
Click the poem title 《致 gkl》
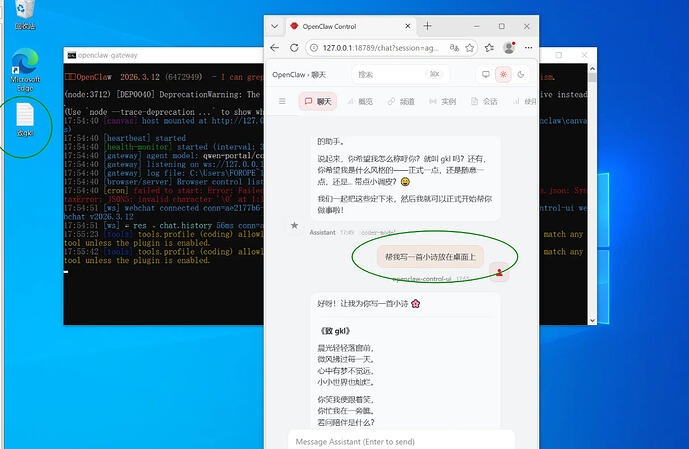(335, 331)
